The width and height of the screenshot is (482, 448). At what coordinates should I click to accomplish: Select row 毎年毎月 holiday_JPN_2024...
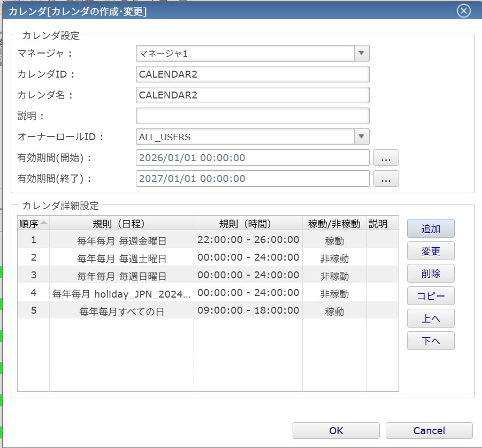tap(208, 293)
